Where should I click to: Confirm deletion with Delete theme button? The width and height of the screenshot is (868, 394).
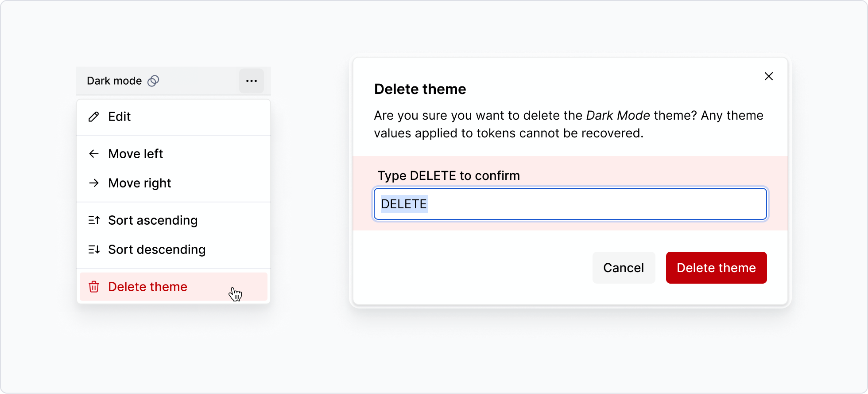pos(716,268)
